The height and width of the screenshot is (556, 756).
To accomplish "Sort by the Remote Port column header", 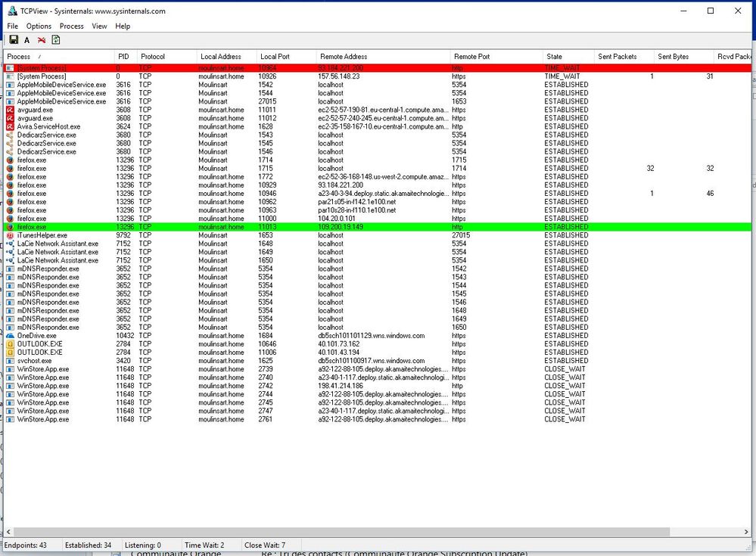I will pos(496,57).
